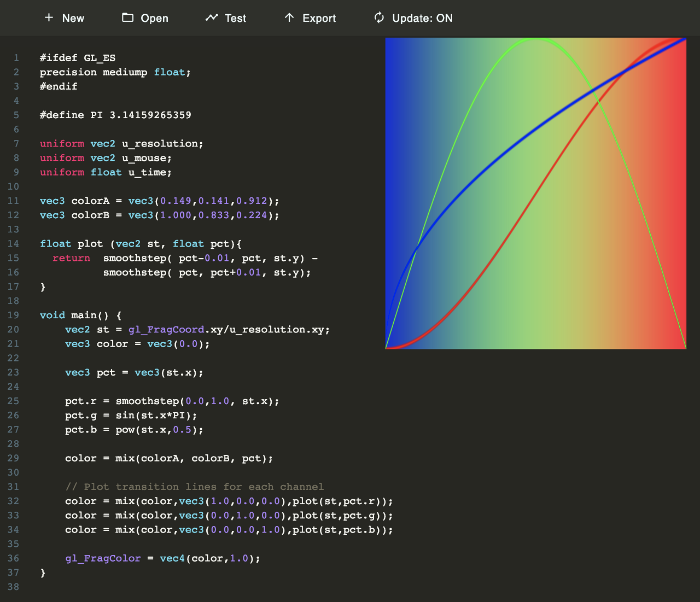The height and width of the screenshot is (602, 700).
Task: Click "vec3 color = vec3(0.0);" line
Action: click(138, 344)
